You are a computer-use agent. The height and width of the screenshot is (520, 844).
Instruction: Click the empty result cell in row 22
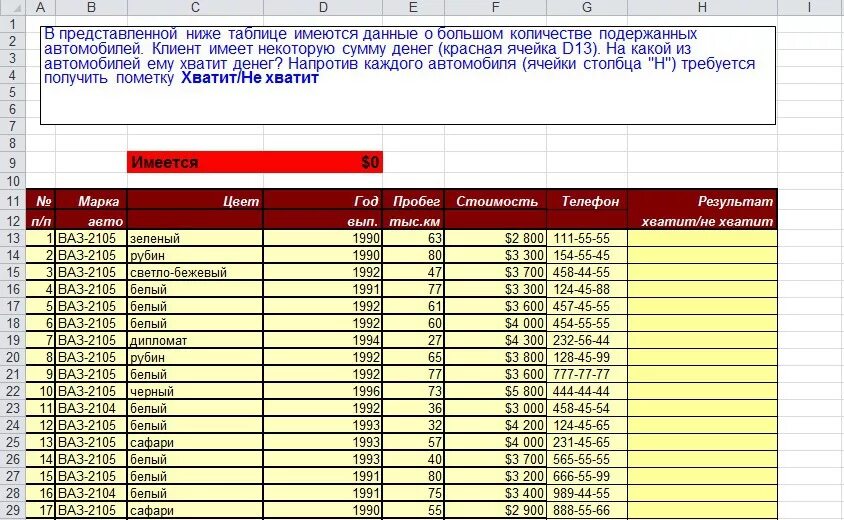coord(702,391)
